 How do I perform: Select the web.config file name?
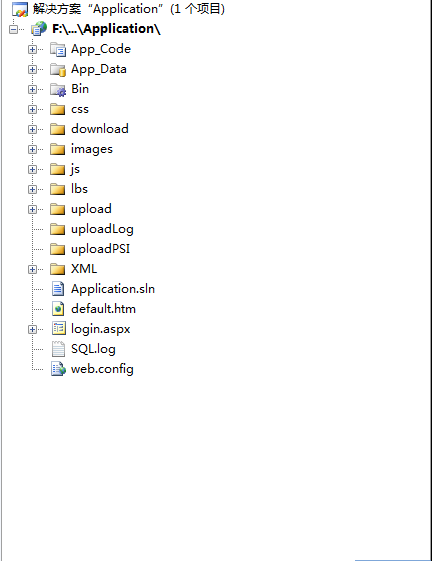[102, 370]
